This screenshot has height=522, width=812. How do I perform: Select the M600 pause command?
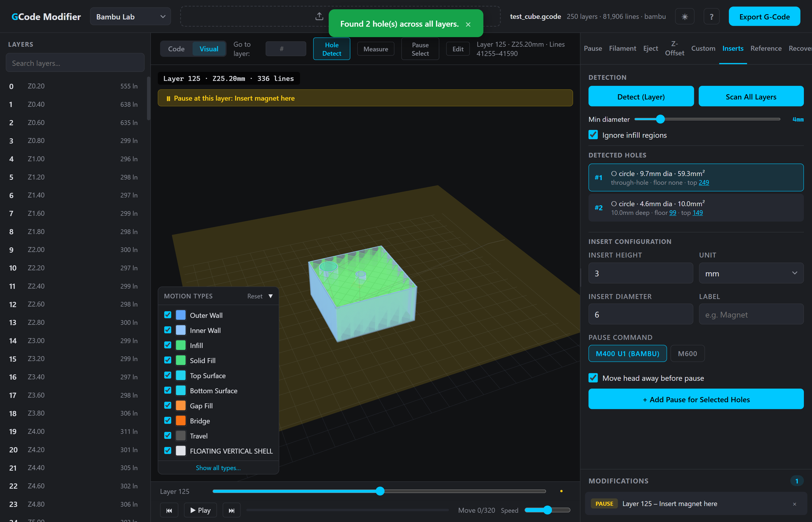click(x=687, y=354)
